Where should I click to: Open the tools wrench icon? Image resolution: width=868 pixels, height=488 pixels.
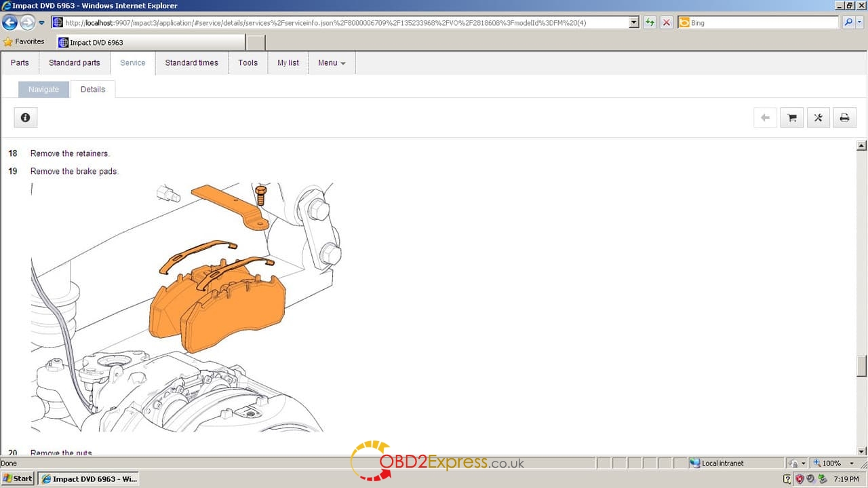point(818,117)
